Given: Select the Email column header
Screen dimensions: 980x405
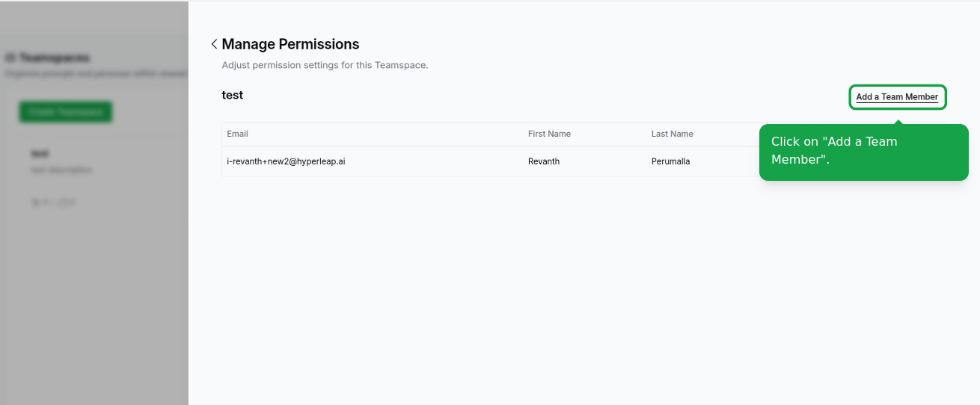Looking at the screenshot, I should pos(237,134).
